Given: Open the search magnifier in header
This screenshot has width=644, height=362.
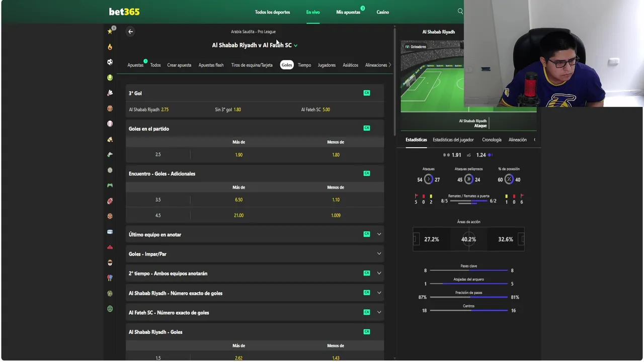Looking at the screenshot, I should (460, 11).
